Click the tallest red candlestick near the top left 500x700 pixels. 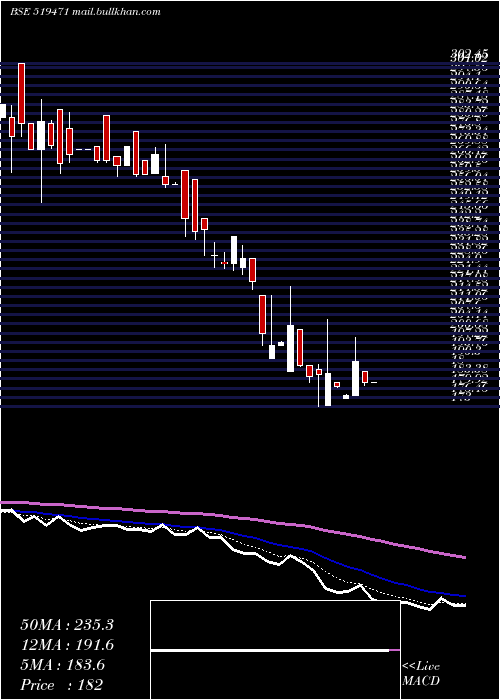(x=21, y=93)
